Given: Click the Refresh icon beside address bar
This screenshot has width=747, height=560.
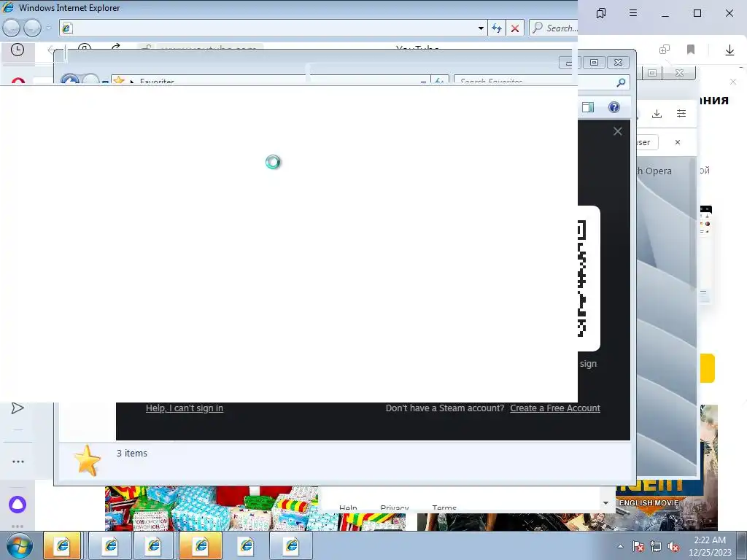Looking at the screenshot, I should [497, 28].
